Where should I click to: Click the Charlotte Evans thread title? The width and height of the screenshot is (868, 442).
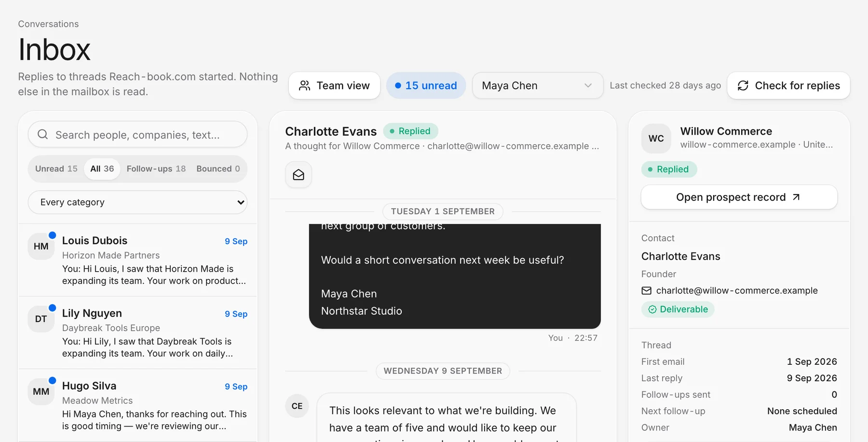pyautogui.click(x=331, y=131)
